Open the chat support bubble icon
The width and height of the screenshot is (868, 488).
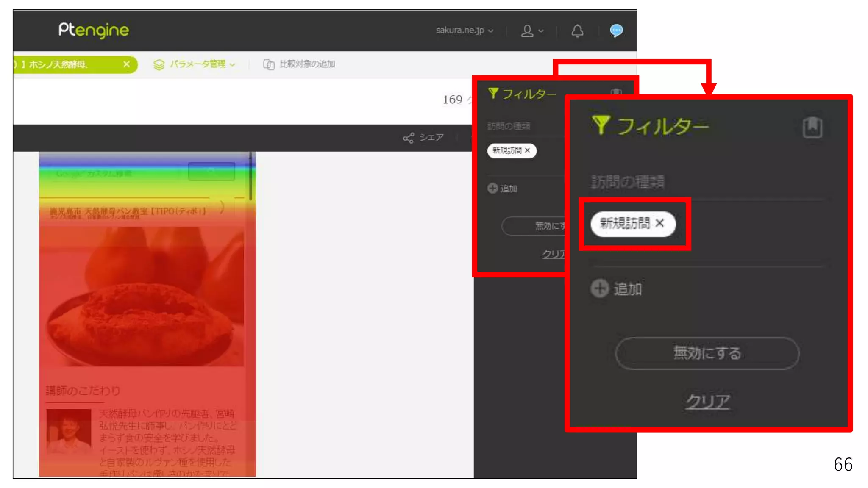tap(616, 30)
